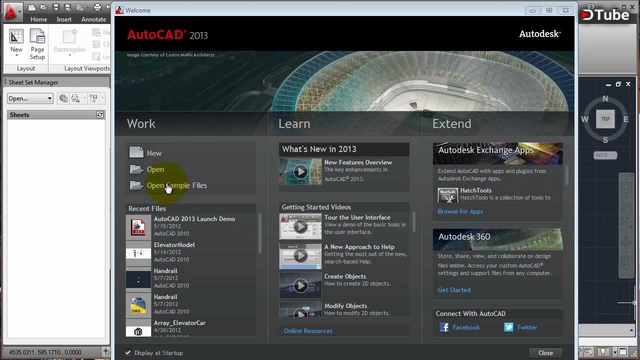This screenshot has height=360, width=640.
Task: Click the quick access Save icon
Action: (x=56, y=7)
